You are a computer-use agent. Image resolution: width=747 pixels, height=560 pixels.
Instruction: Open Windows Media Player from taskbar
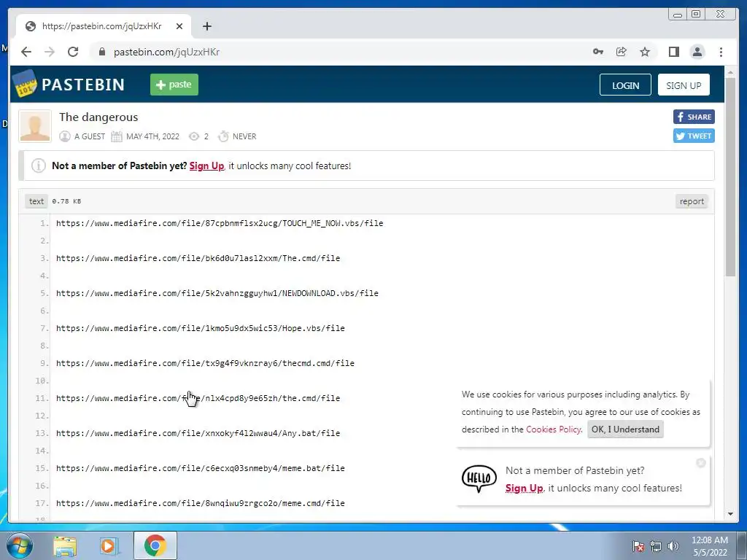point(109,546)
